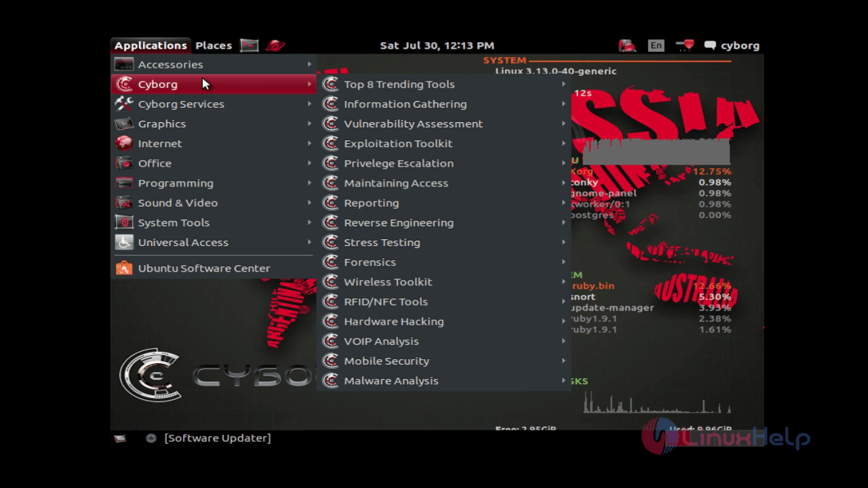Viewport: 868px width, 488px height.
Task: Open Top 8 Trending Tools submenu
Action: coord(444,84)
